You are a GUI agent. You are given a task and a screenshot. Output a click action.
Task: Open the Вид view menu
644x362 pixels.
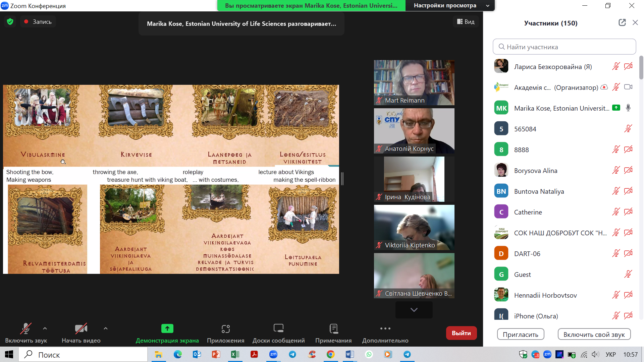click(466, 22)
